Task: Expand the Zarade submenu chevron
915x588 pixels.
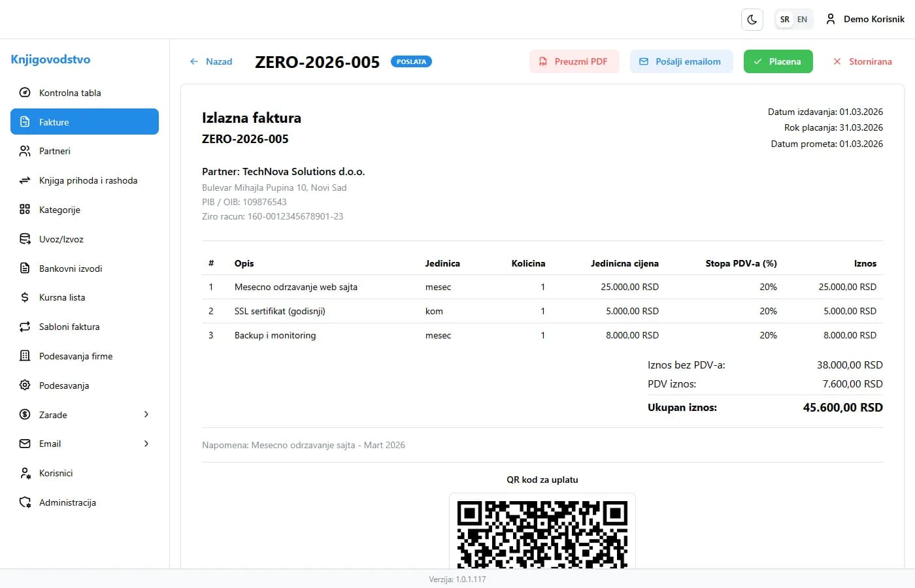Action: click(146, 414)
